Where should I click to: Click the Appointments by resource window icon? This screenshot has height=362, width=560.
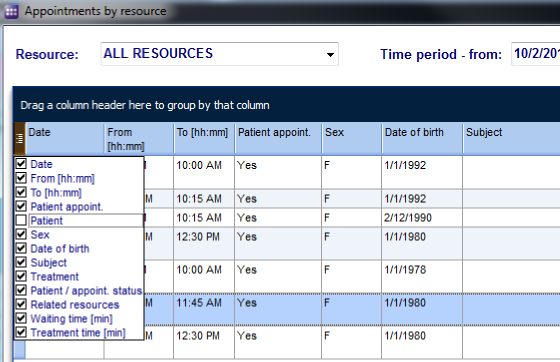coord(11,11)
